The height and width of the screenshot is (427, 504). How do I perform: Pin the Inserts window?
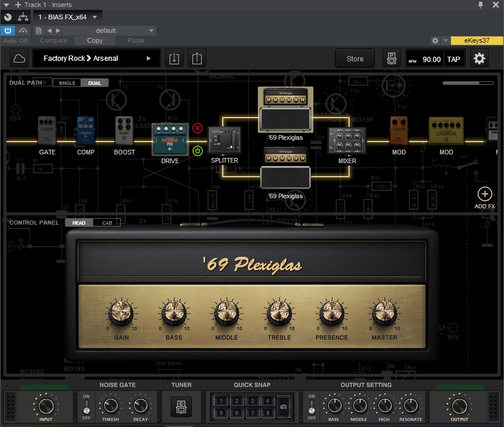pos(481,5)
